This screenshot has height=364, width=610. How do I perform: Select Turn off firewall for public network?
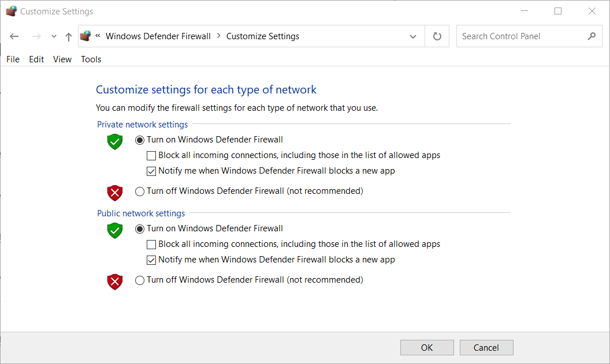pos(140,280)
